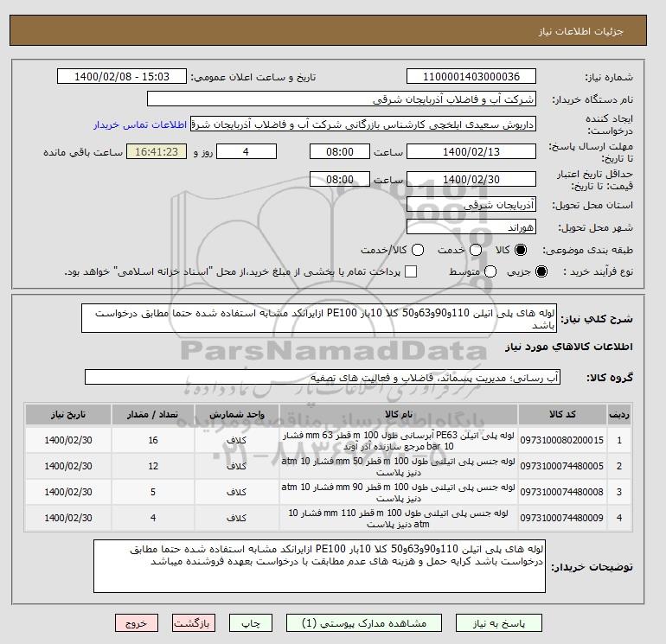Image resolution: width=666 pixels, height=644 pixels.
Task: Select the خدمت radio button
Action: click(476, 250)
